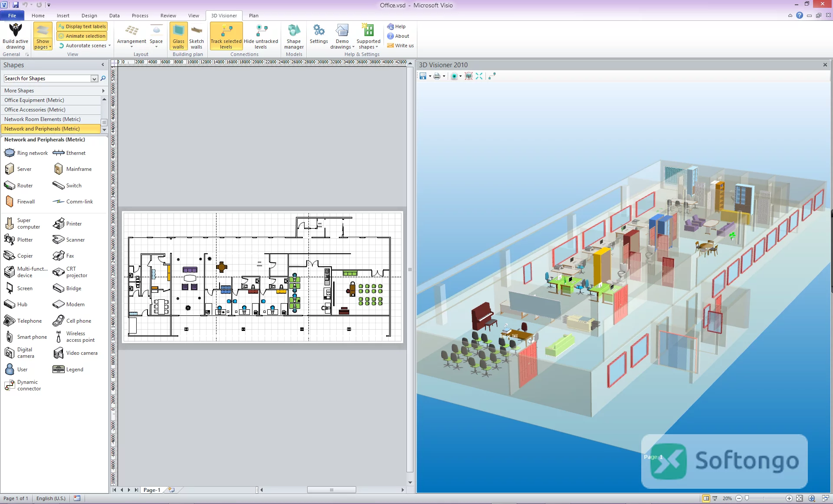Toggle Autorotate scenes

pos(85,46)
